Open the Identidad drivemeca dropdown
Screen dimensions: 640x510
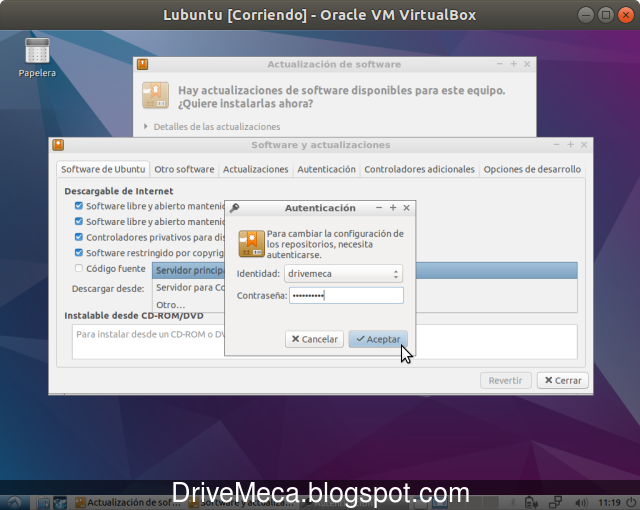click(x=343, y=274)
